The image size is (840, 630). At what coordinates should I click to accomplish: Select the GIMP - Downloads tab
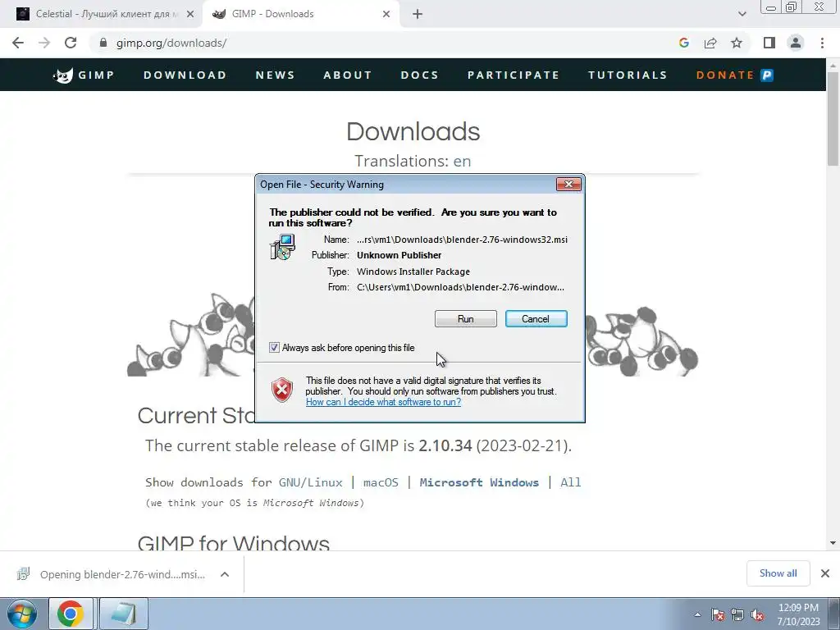click(301, 15)
